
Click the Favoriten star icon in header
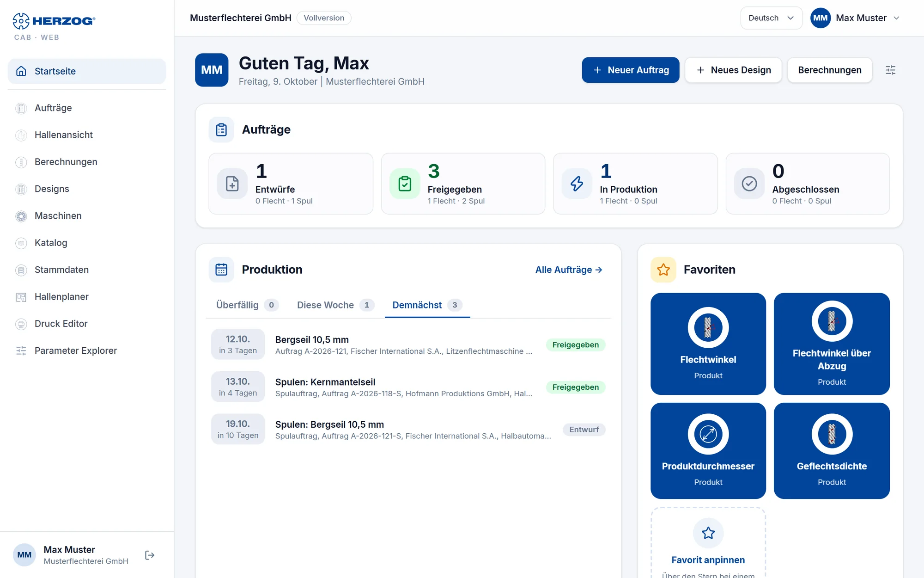pos(663,270)
